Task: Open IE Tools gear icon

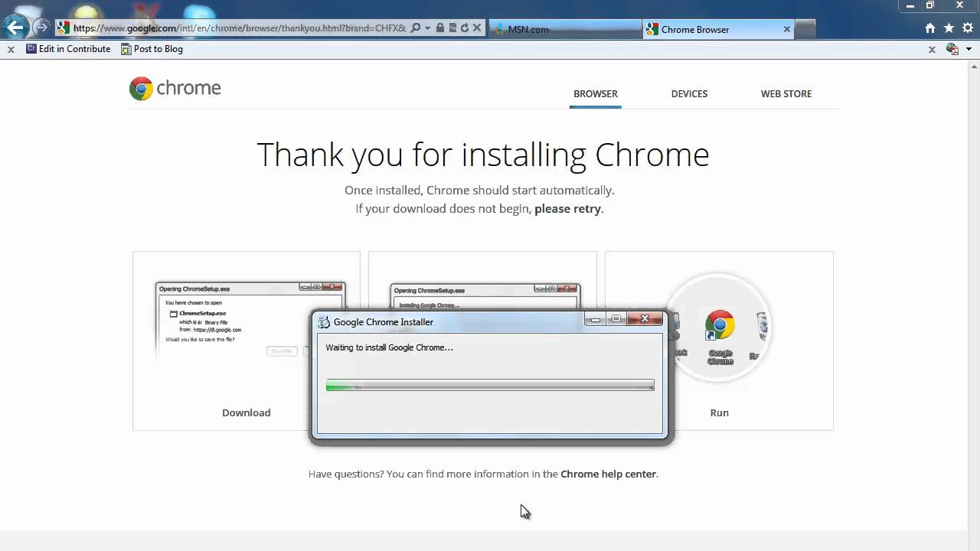Action: click(x=968, y=28)
